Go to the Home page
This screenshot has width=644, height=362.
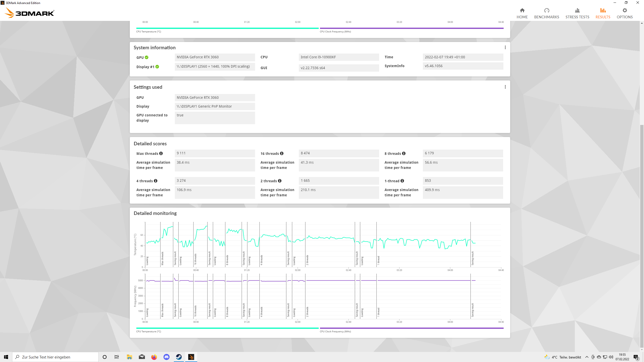(522, 13)
